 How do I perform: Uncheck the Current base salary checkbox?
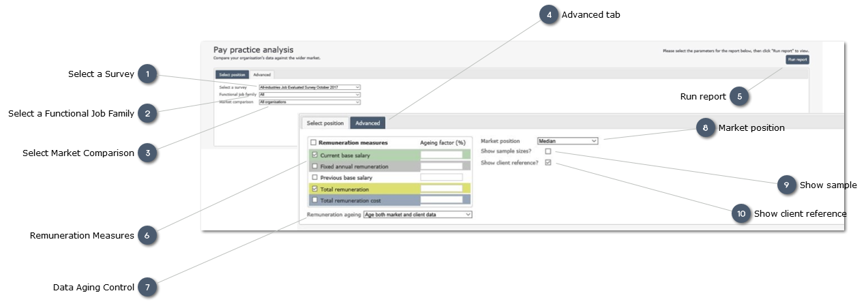click(314, 155)
